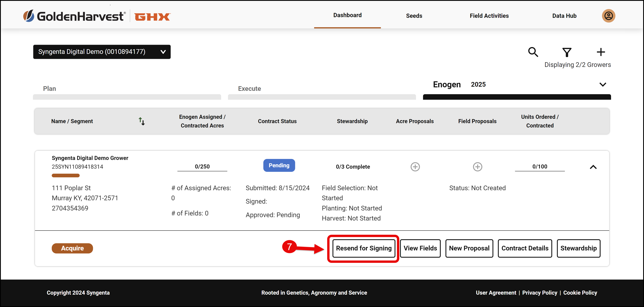This screenshot has height=307, width=644.
Task: Collapse the Syngenta Digital Demo Grower row
Action: point(593,167)
